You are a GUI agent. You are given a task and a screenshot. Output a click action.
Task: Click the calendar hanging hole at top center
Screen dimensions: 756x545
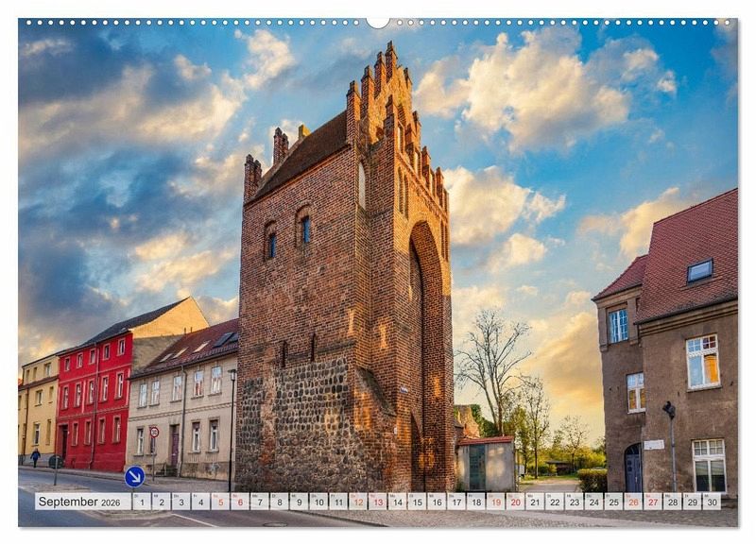coord(378,22)
